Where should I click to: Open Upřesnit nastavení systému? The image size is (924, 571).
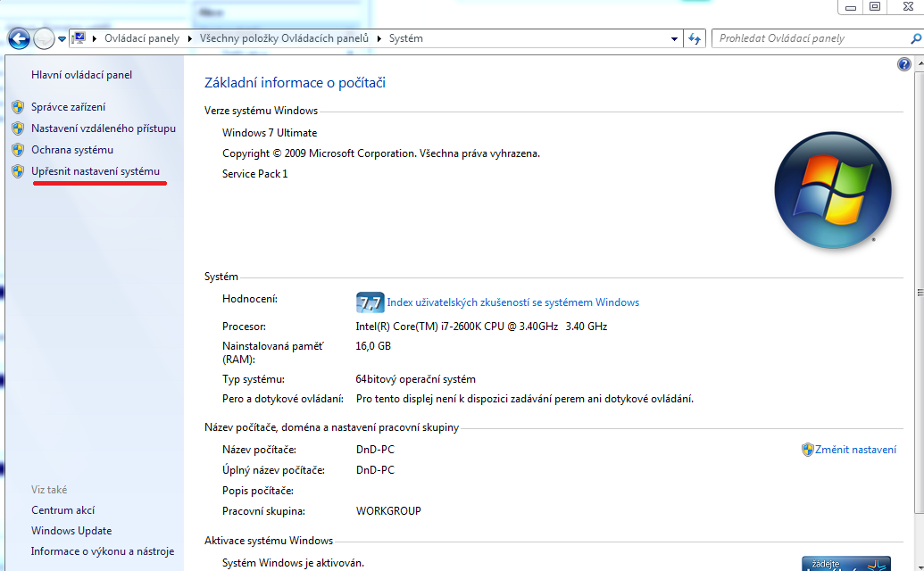[x=96, y=171]
